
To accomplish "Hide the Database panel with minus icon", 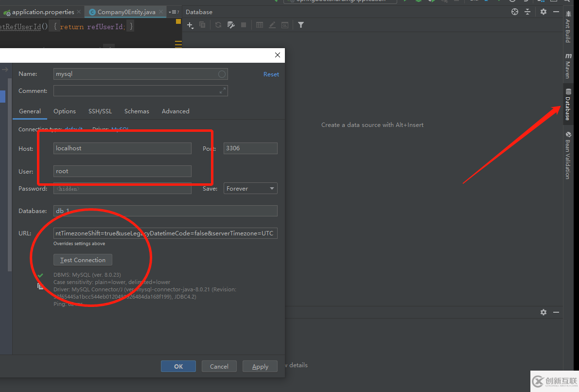I will [x=556, y=12].
